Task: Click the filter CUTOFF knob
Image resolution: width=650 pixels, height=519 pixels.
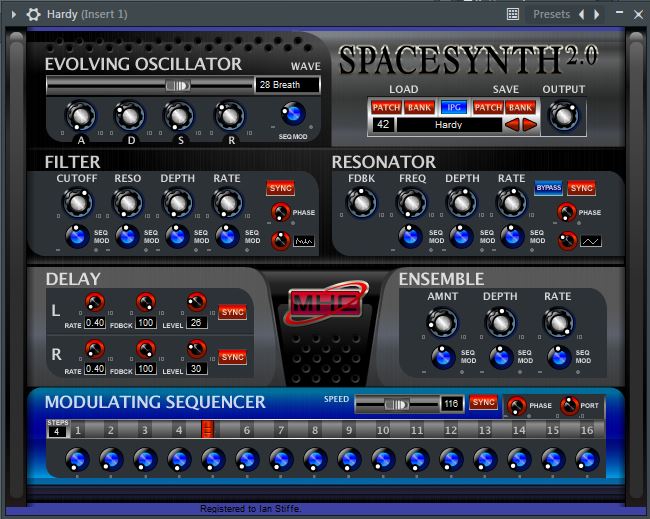Action: point(77,203)
